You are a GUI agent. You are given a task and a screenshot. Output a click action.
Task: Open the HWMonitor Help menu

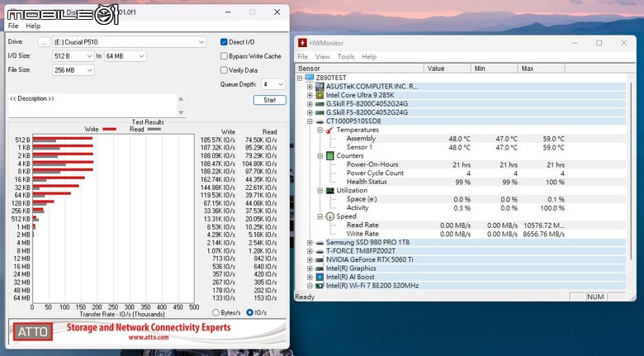pos(369,57)
